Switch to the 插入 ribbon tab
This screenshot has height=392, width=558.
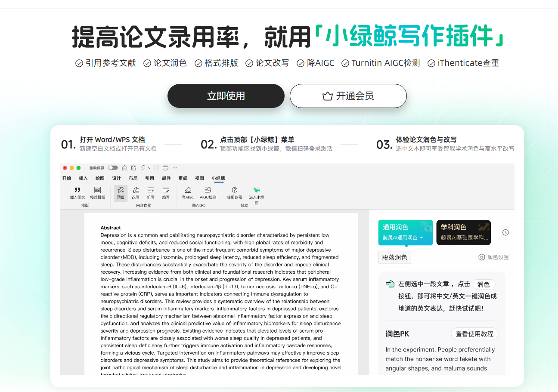[83, 178]
